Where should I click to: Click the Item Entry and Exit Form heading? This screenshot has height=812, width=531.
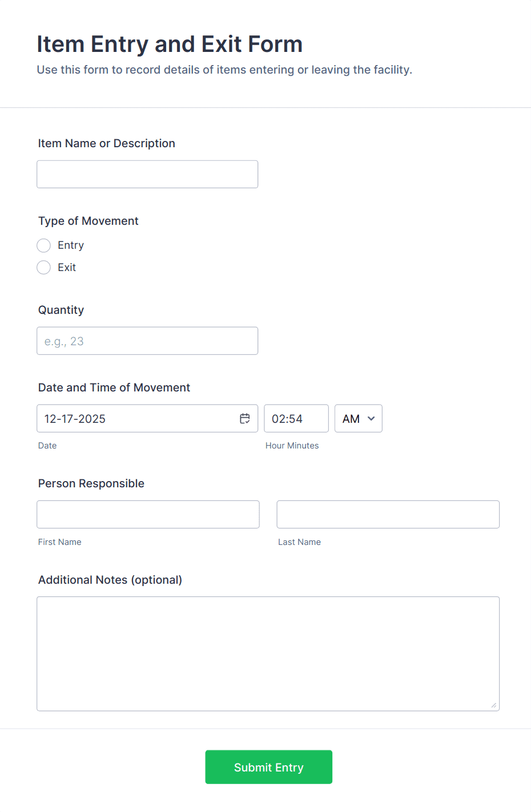click(x=170, y=44)
